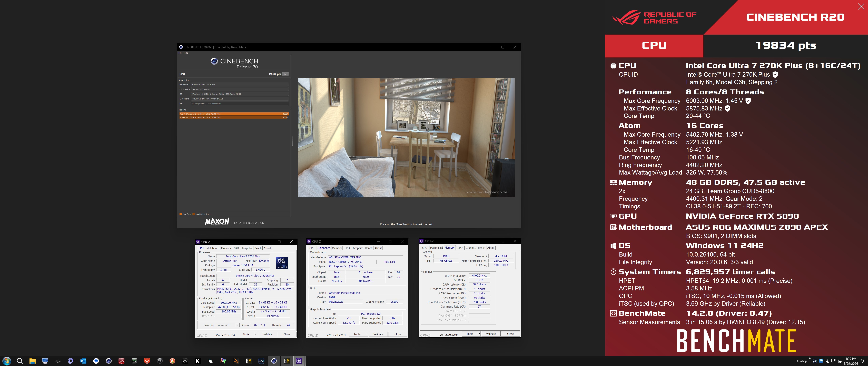Click the Intel Core Ultra 7 logo in CPU-Z
868x366 pixels.
click(282, 263)
